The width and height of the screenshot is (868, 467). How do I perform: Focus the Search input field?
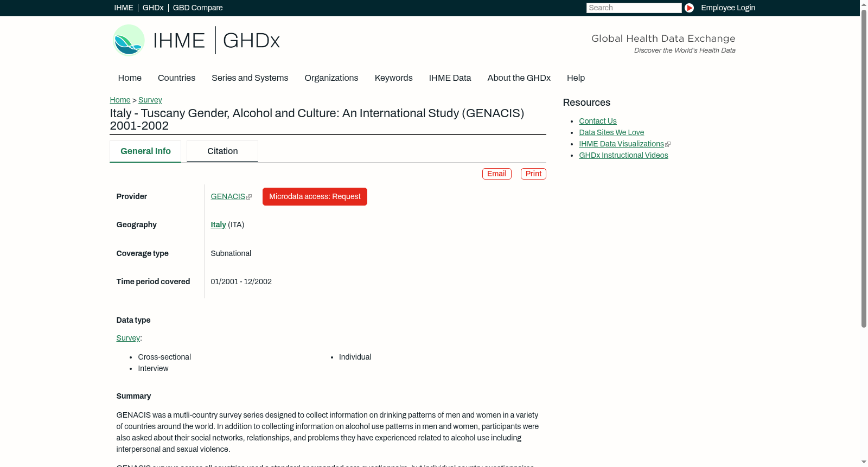tap(634, 8)
